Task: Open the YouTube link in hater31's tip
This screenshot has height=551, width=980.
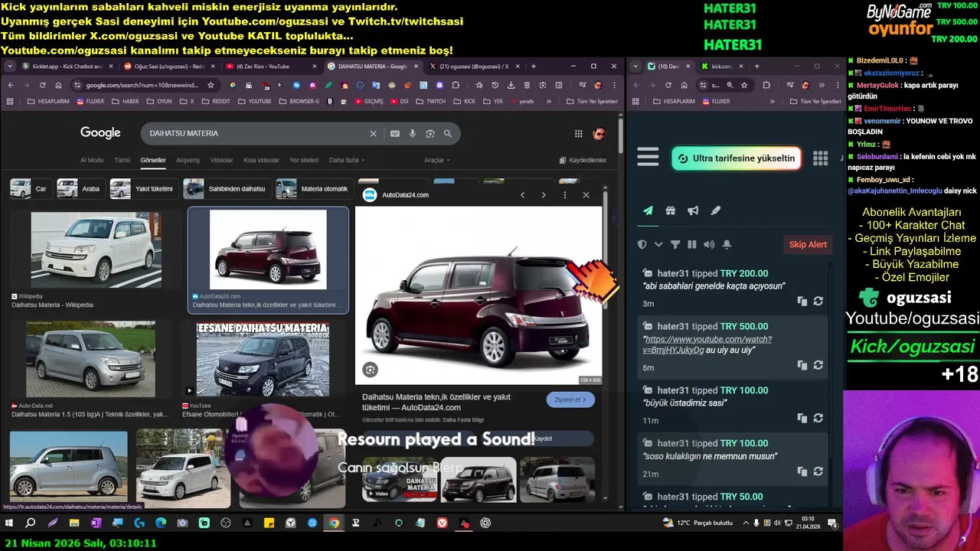Action: (707, 344)
